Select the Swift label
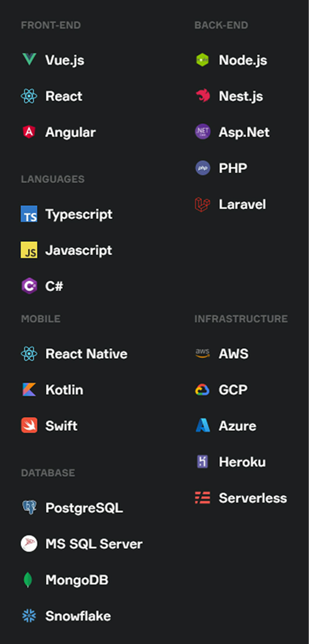Screen dimensions: 309x644 pos(61,426)
